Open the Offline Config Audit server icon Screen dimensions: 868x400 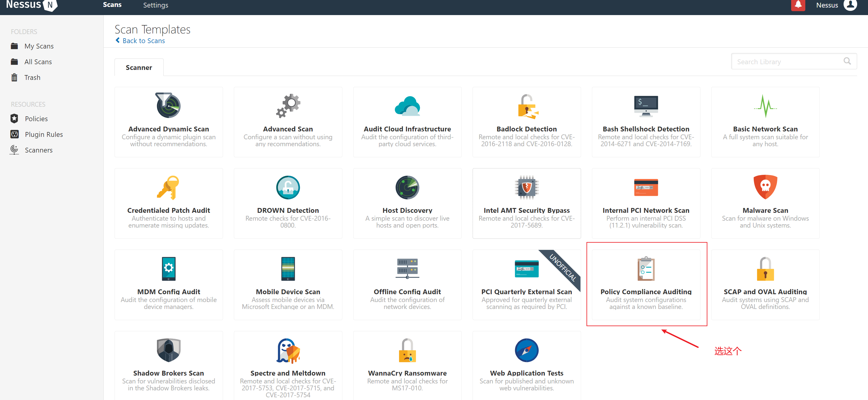[407, 269]
